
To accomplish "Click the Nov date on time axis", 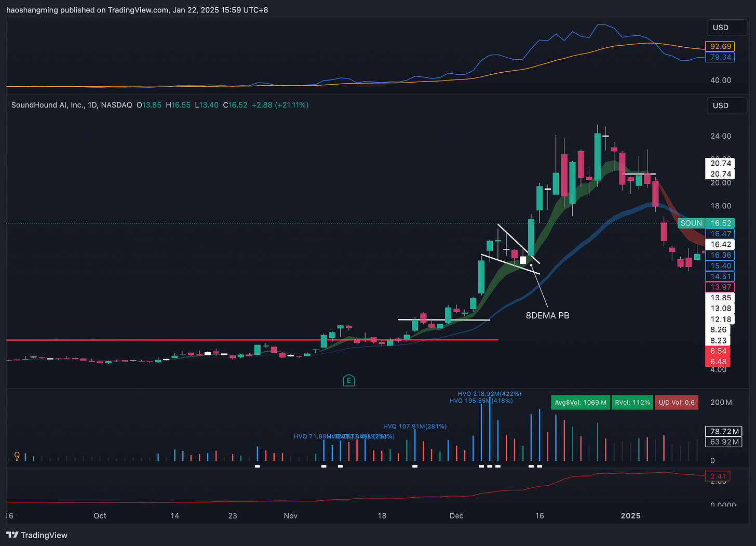I will [290, 516].
